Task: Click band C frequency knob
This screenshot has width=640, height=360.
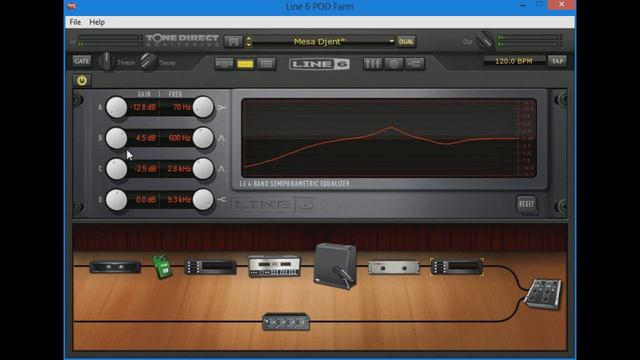Action: click(x=203, y=169)
